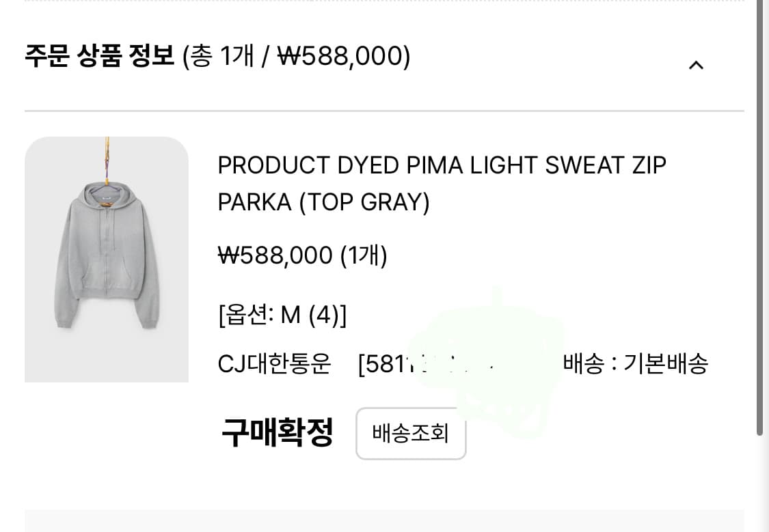
Task: Click the strikethrough ₩588,000 price
Action: (x=273, y=255)
